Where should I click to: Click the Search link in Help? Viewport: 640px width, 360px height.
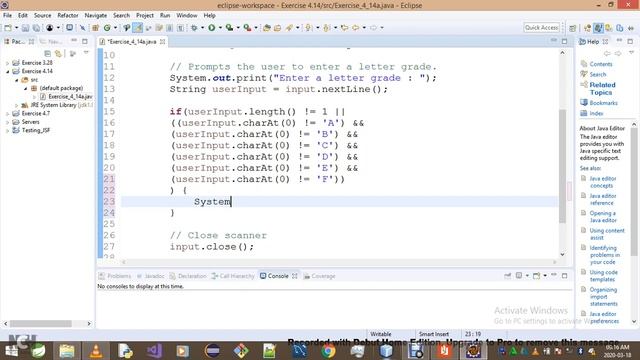[598, 74]
